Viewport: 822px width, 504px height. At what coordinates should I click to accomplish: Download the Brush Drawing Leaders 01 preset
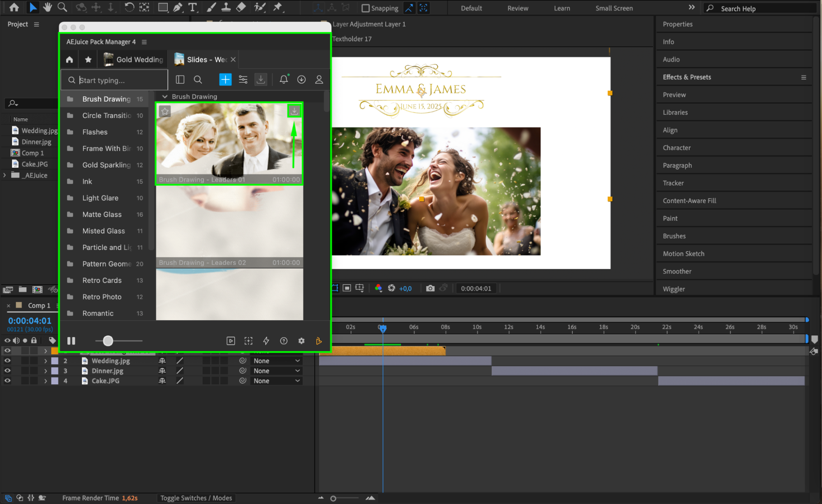pyautogui.click(x=294, y=111)
